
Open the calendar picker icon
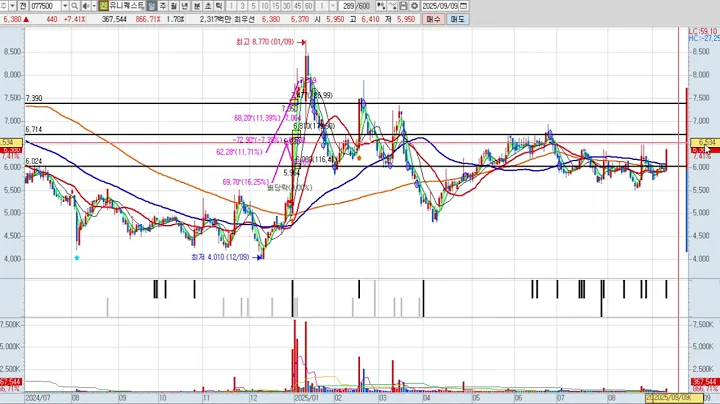[463, 6]
